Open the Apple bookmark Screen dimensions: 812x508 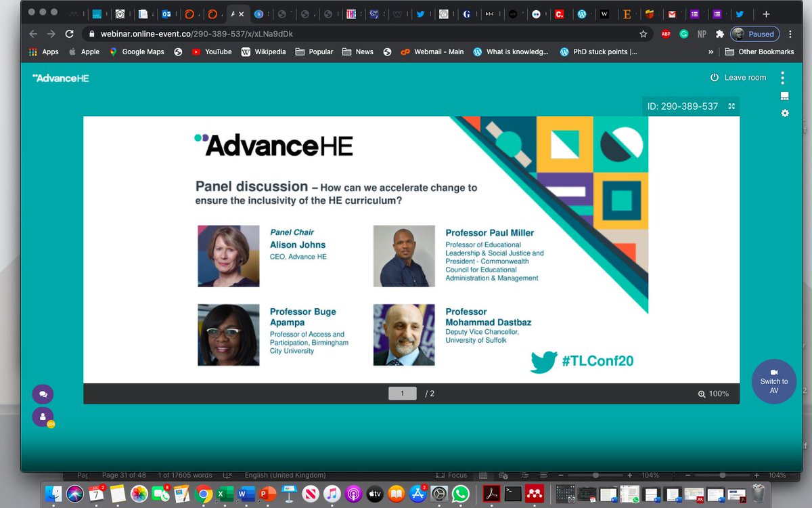coord(84,51)
